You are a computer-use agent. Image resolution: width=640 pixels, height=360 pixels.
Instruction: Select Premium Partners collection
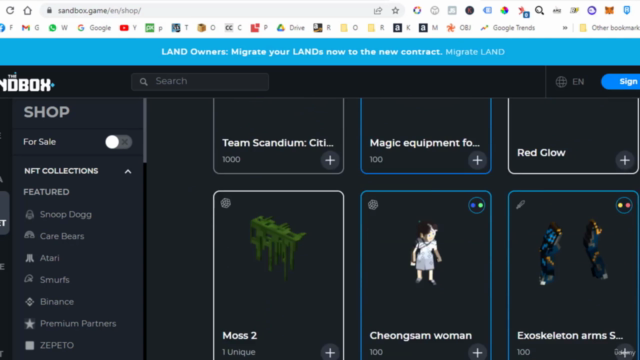point(70,323)
